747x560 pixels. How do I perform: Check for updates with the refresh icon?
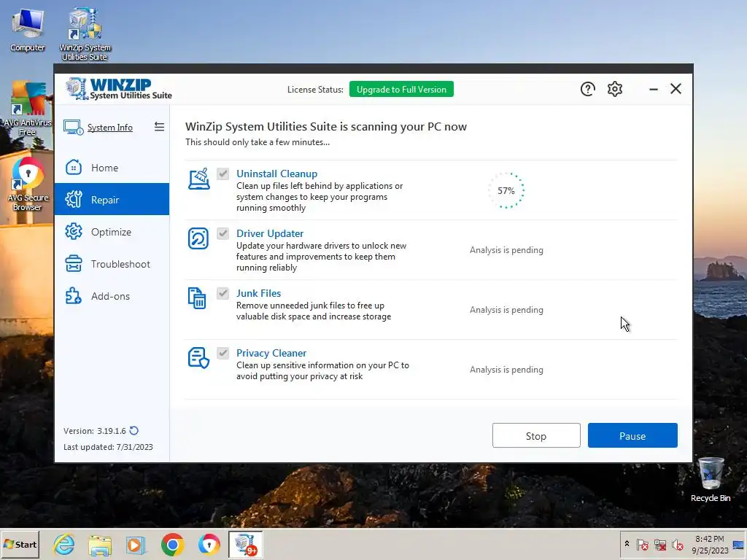tap(134, 430)
